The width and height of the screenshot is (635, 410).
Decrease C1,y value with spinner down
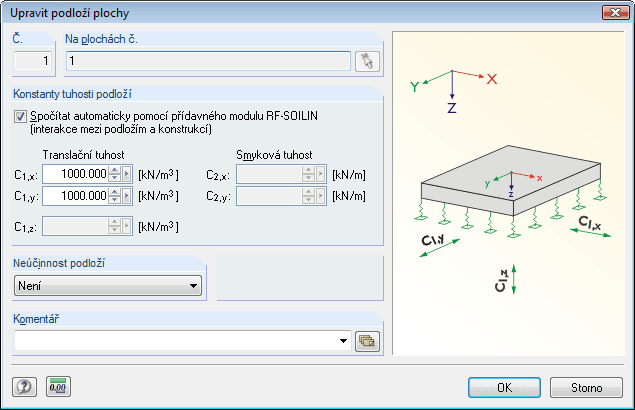pyautogui.click(x=115, y=200)
